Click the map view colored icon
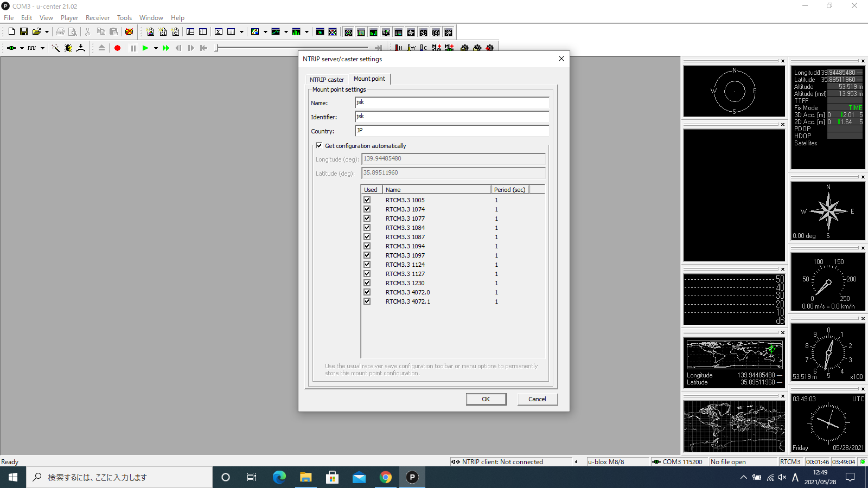 point(255,32)
